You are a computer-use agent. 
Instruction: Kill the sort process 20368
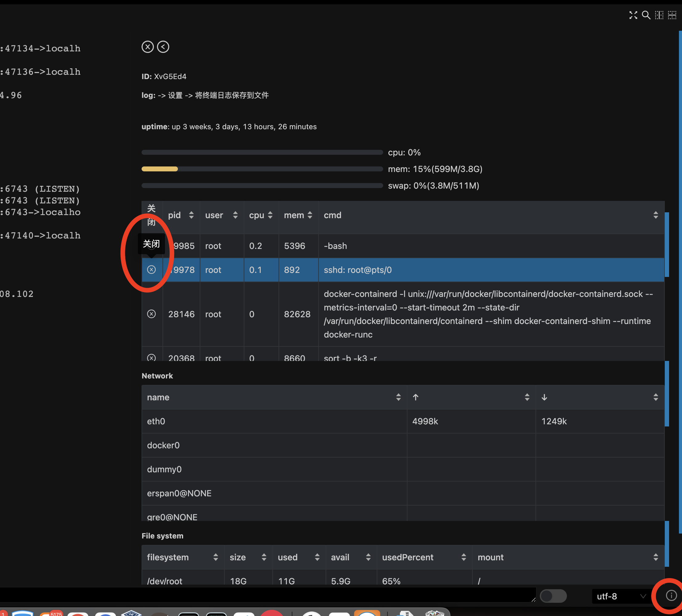[151, 358]
